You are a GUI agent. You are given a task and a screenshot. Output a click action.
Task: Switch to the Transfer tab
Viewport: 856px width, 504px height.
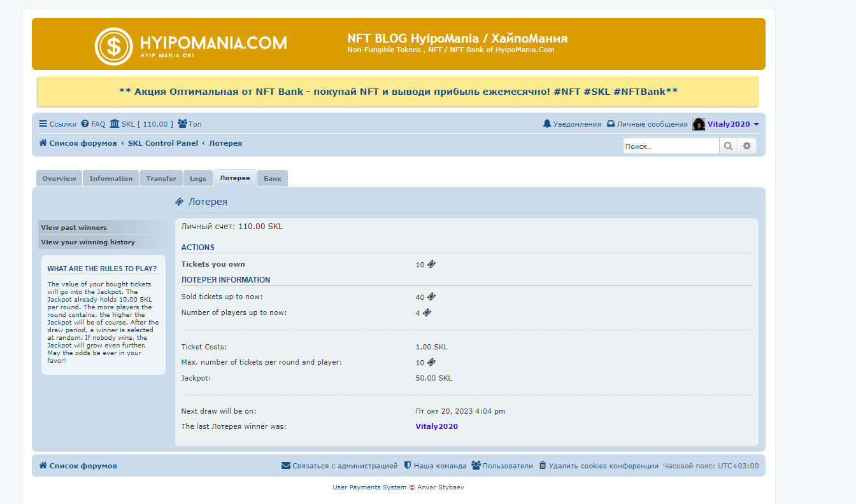(x=161, y=179)
